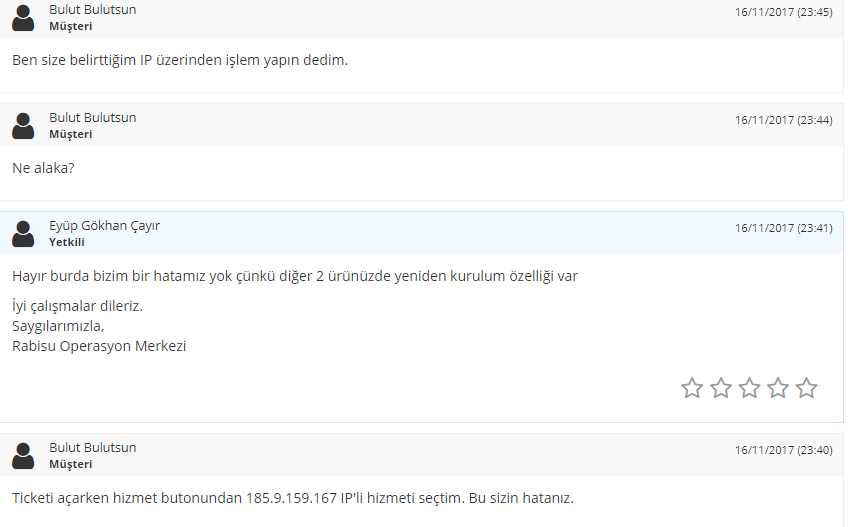Screen dimensions: 848x527
Task: Click avatar icon of 23:40 message
Action: (23, 456)
